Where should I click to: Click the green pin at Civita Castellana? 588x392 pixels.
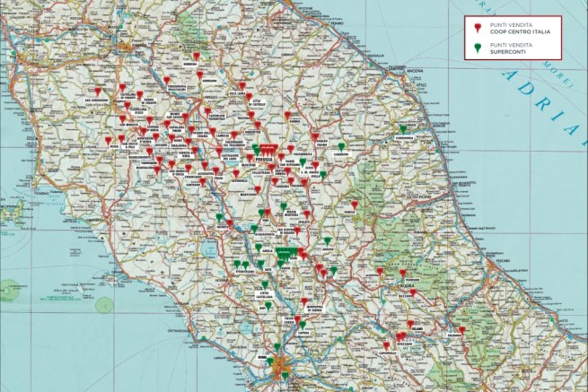(x=264, y=285)
